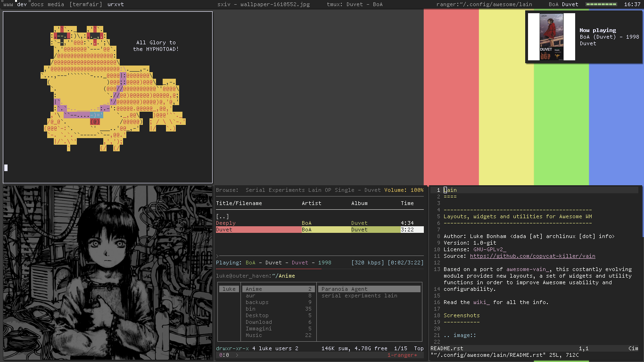Click the Title/Filename column header
644x362 pixels.
coord(239,203)
